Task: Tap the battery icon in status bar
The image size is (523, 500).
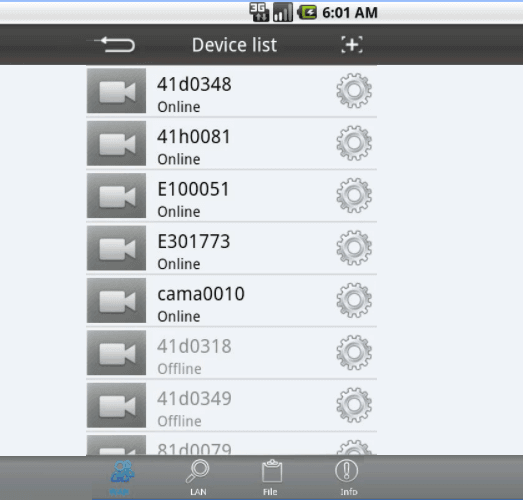Action: [307, 13]
